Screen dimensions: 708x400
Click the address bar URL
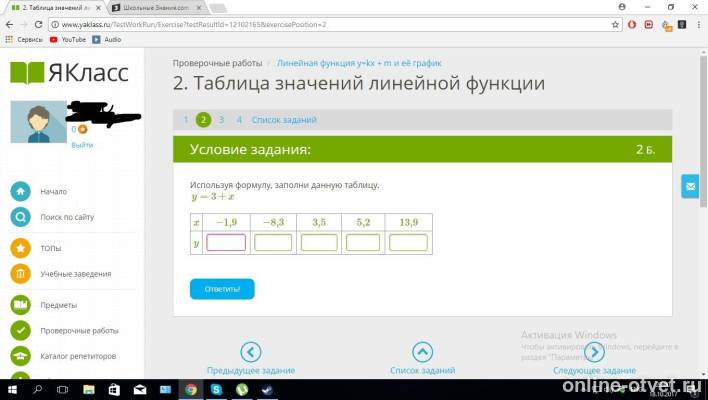click(x=194, y=25)
